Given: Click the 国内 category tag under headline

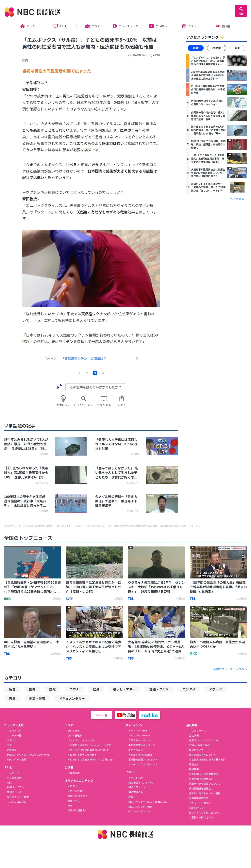Looking at the screenshot, I should (25, 60).
